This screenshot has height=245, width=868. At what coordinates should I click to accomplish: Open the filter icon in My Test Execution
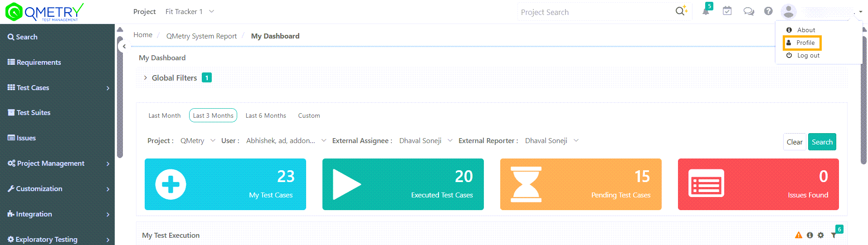pyautogui.click(x=834, y=235)
